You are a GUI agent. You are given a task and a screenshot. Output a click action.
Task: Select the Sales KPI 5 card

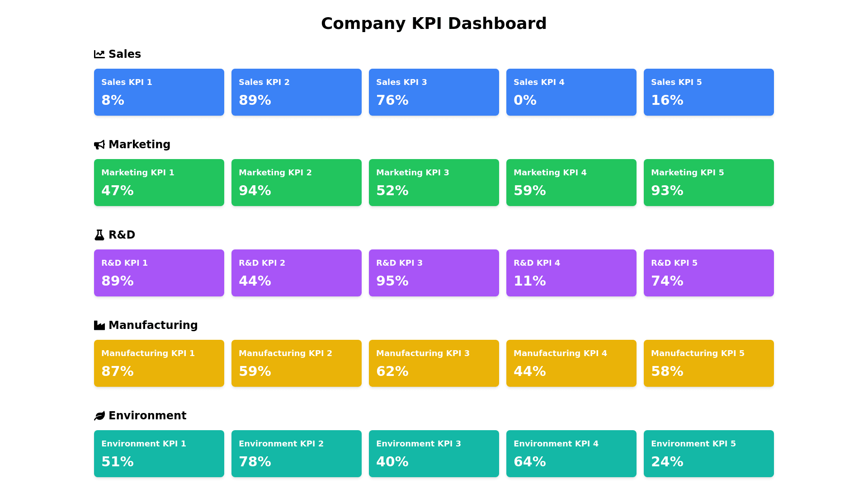coord(708,92)
